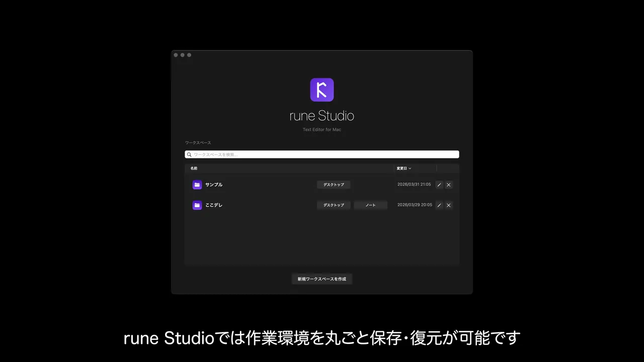Delete the ここデレ workspace with X icon
The image size is (644, 362).
pyautogui.click(x=449, y=205)
